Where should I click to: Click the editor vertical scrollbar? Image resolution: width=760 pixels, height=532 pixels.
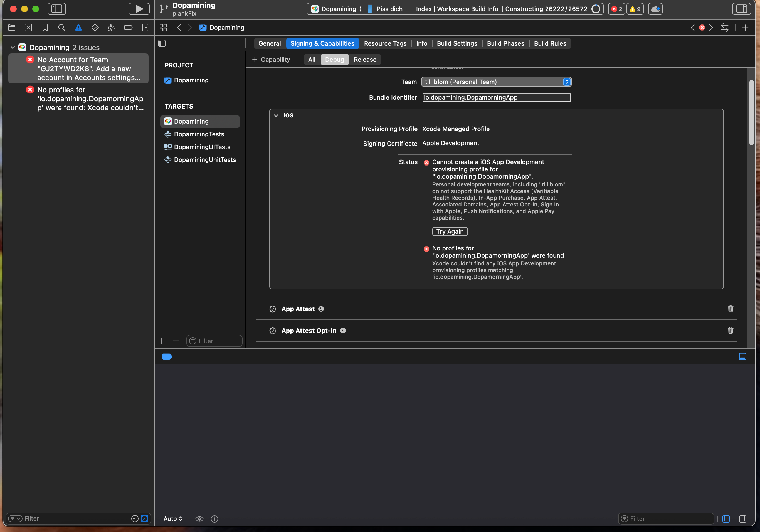[x=751, y=113]
